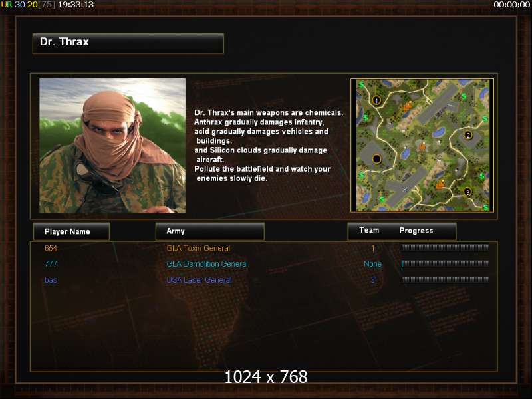Click the Progress column label
This screenshot has height=399, width=532.
point(416,231)
